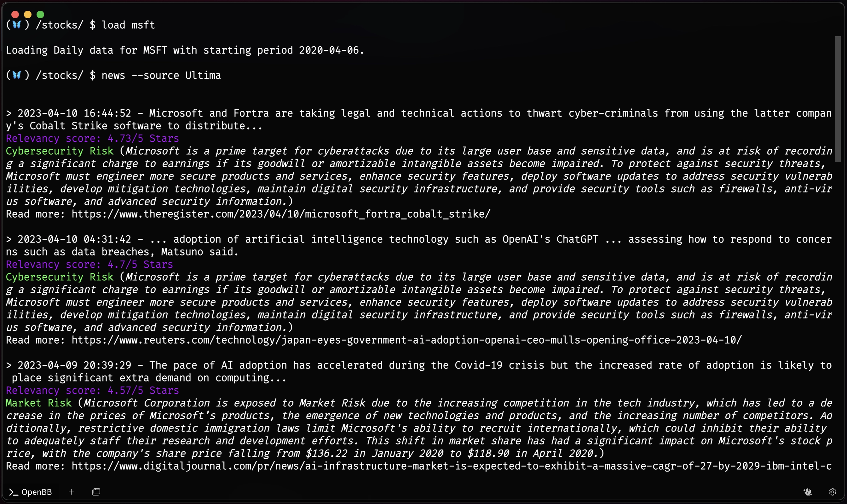Click the yellow minimize window button
The width and height of the screenshot is (847, 504).
[28, 14]
